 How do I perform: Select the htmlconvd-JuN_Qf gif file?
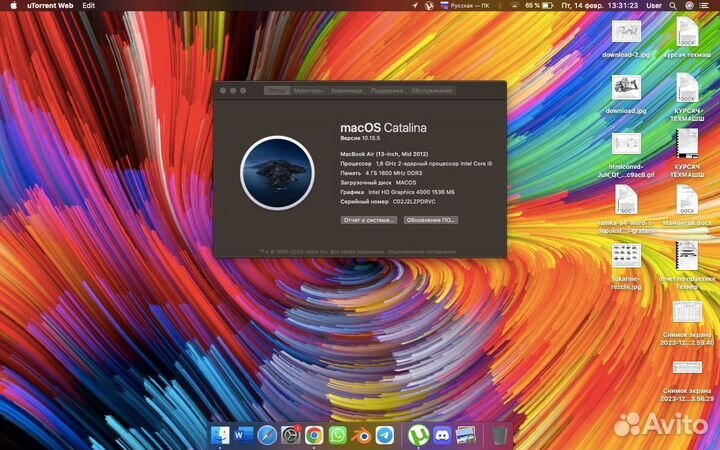point(626,155)
